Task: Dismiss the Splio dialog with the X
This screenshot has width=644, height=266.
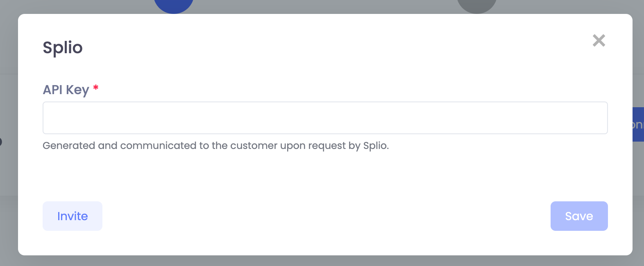Action: (599, 41)
